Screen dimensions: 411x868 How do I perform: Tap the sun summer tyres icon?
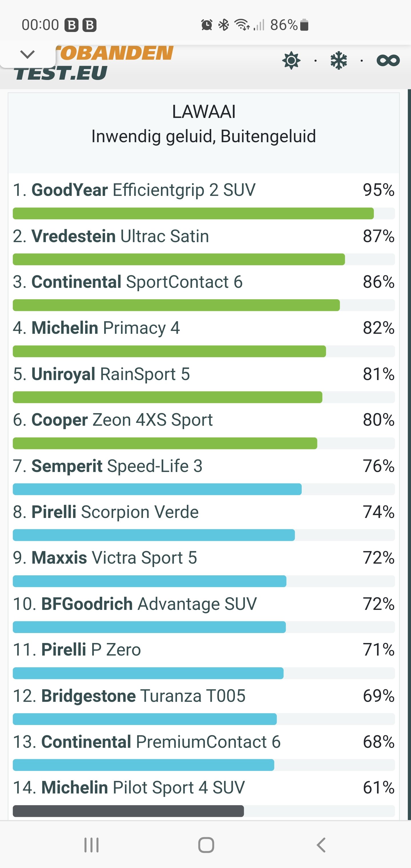291,61
